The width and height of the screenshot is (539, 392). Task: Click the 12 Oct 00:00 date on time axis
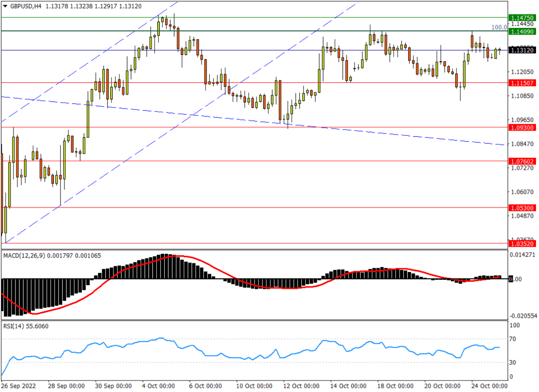tap(301, 386)
